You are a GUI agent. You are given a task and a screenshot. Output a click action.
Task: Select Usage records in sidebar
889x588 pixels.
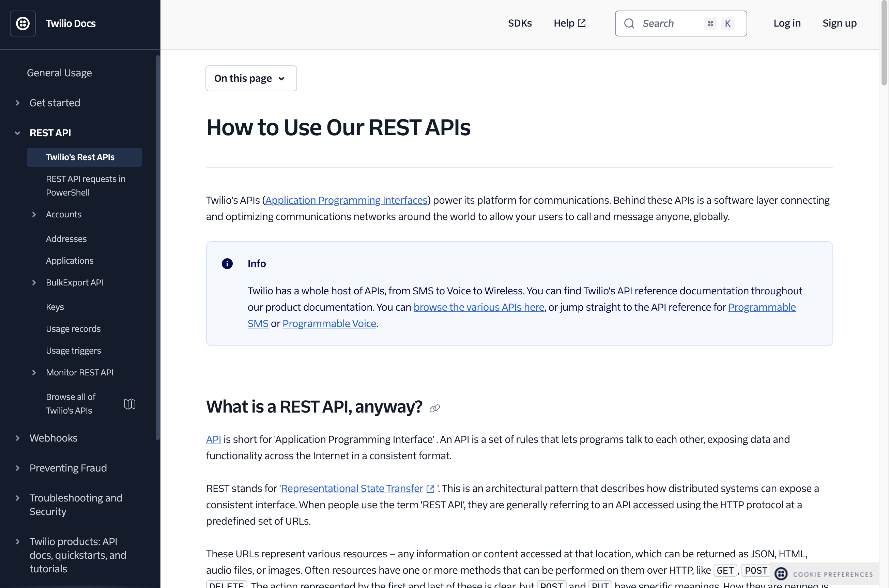(73, 329)
